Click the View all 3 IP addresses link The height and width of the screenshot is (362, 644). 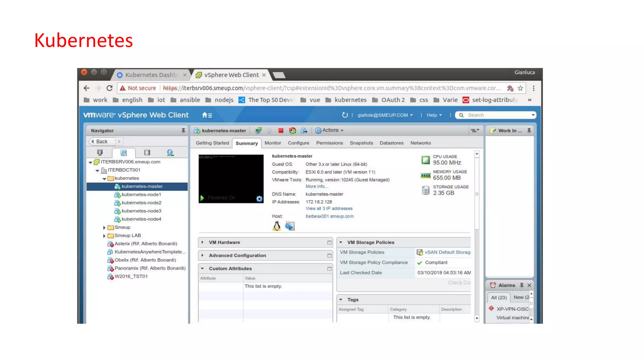click(329, 208)
